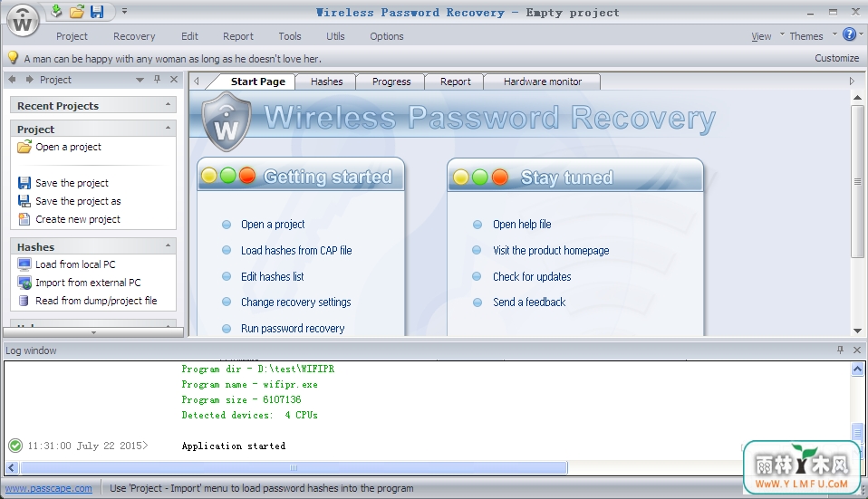This screenshot has height=499, width=868.
Task: Click start page scrollbar down arrow
Action: click(857, 331)
